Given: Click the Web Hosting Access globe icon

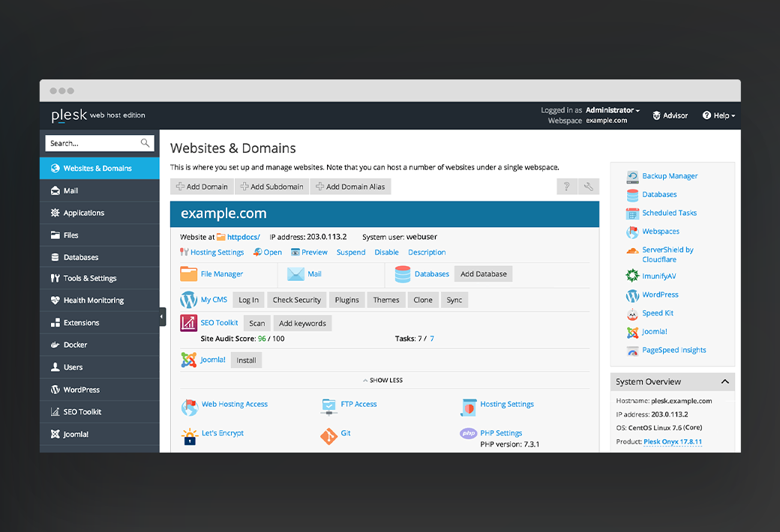Looking at the screenshot, I should coord(190,407).
